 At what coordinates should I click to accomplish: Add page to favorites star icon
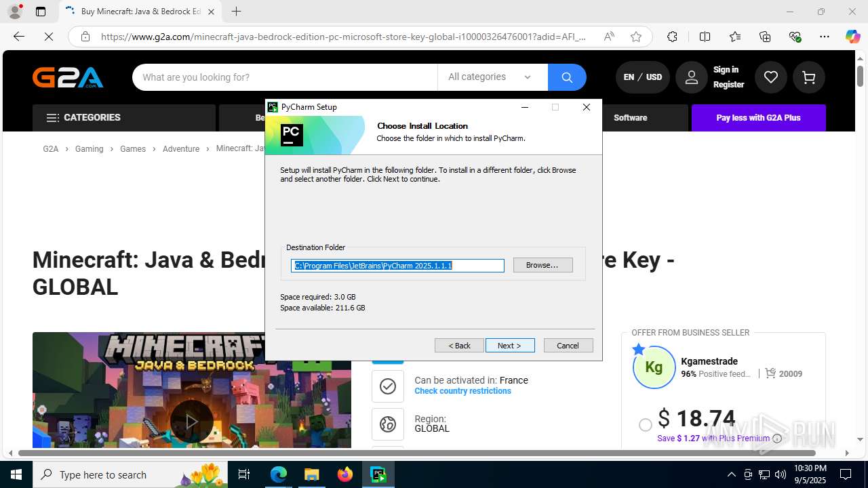(636, 37)
